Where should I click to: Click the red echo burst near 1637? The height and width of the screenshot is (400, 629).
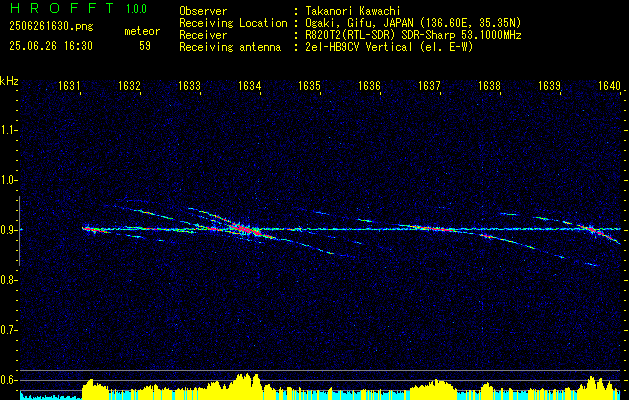point(434,229)
